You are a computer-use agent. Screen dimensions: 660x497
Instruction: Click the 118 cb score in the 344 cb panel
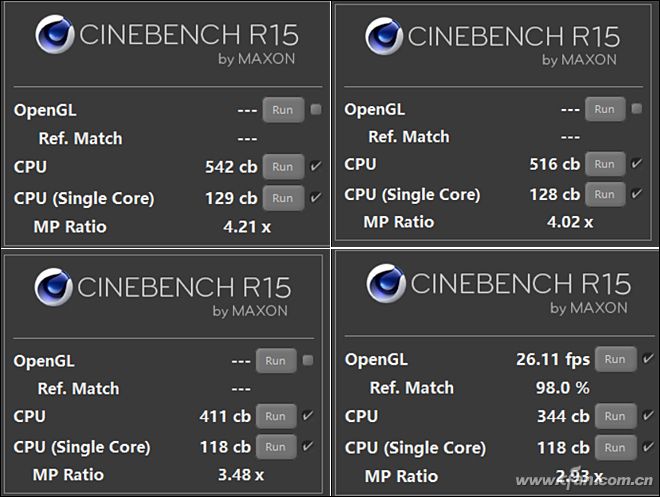tap(563, 448)
